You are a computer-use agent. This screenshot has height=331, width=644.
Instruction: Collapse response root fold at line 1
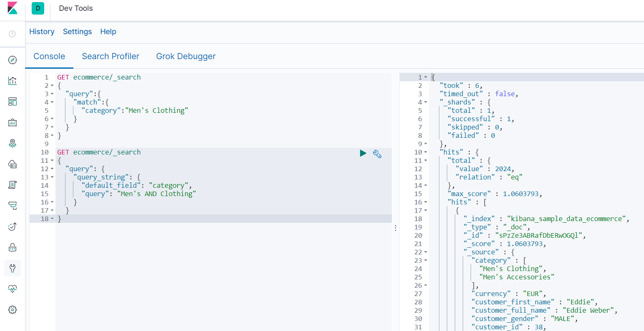pos(426,77)
